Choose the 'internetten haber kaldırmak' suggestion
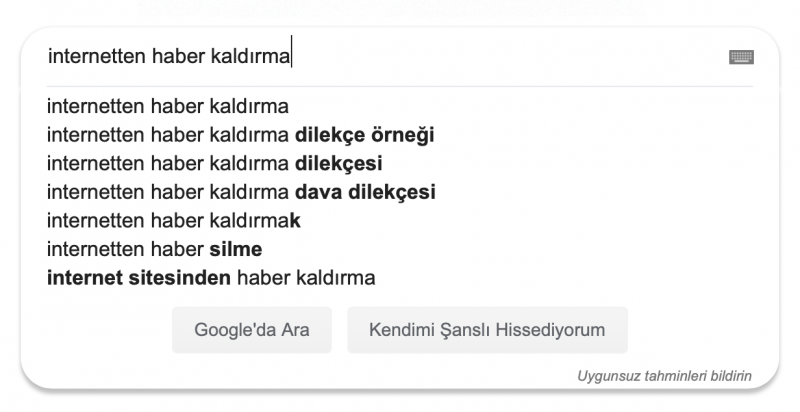Viewport: 800px width, 412px height. (173, 221)
